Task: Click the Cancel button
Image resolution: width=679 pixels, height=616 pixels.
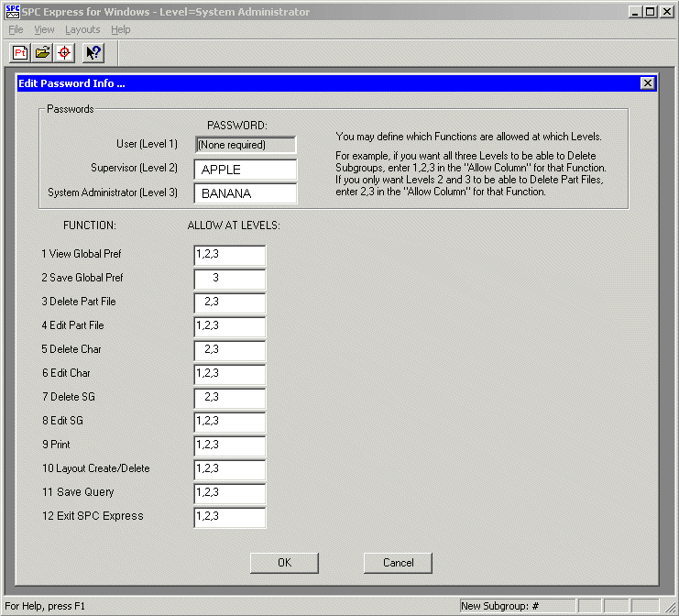Action: [x=398, y=563]
